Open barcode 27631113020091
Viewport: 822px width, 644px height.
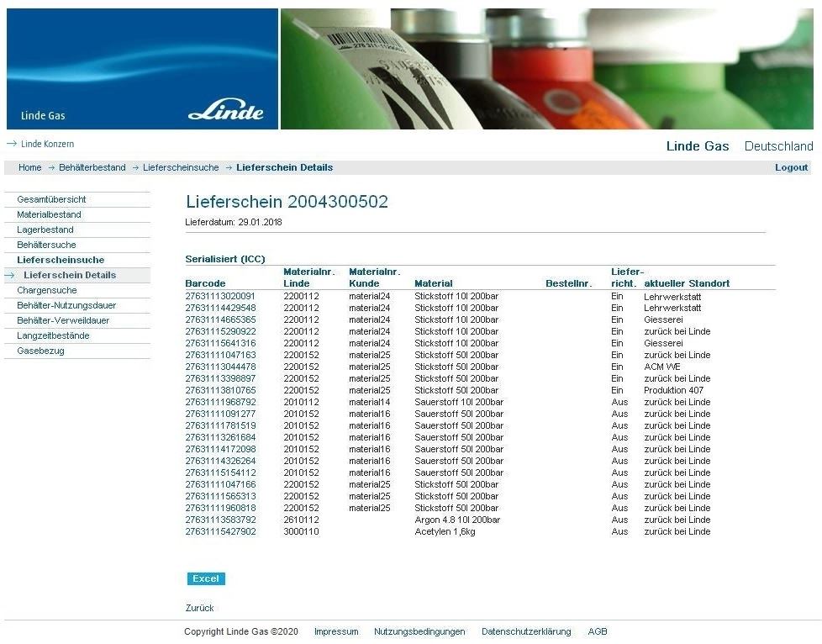[x=219, y=297]
